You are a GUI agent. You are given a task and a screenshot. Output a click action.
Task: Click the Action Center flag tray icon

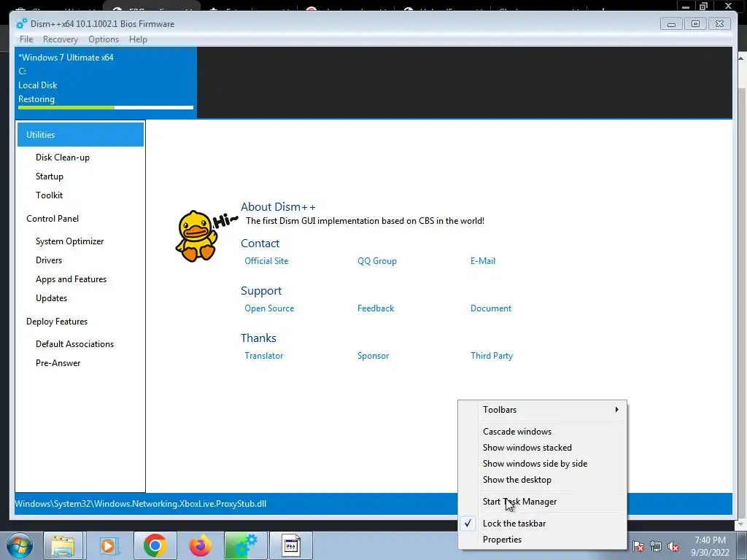638,547
